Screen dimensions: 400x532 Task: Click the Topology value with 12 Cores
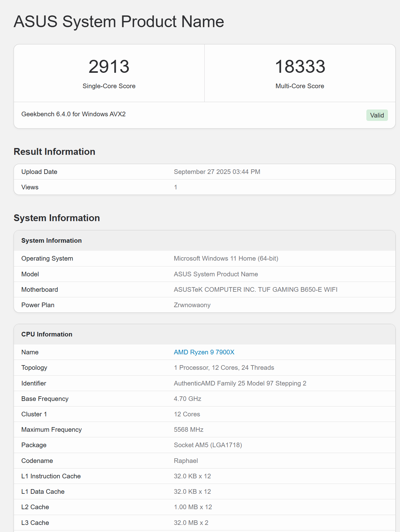(224, 368)
